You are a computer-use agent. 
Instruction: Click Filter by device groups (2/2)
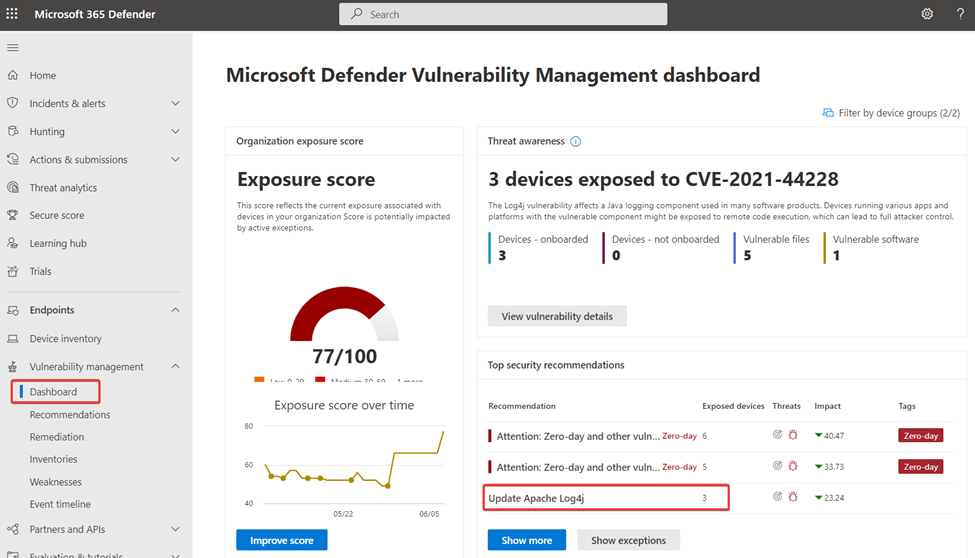coord(891,113)
